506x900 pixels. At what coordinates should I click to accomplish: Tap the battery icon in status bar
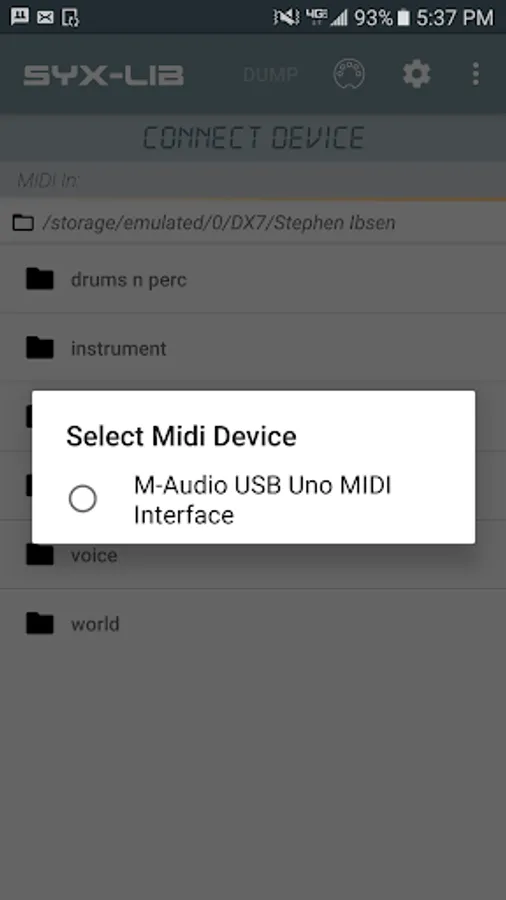[x=403, y=17]
